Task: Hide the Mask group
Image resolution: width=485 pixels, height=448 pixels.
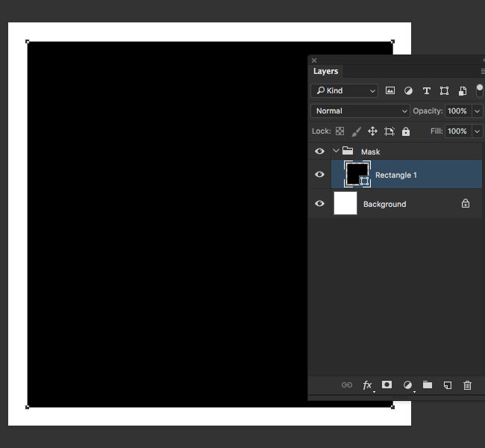Action: (319, 151)
